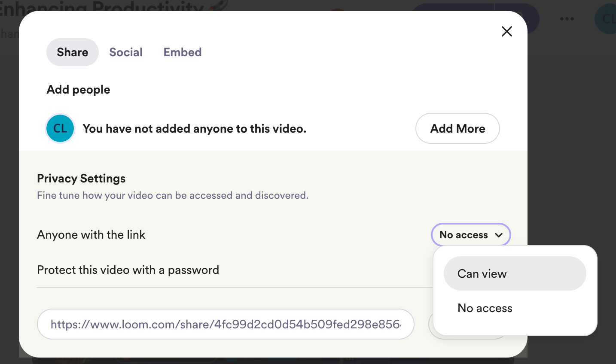The image size is (616, 364).
Task: Open the Anyone with the link access dropdown
Action: pyautogui.click(x=471, y=235)
